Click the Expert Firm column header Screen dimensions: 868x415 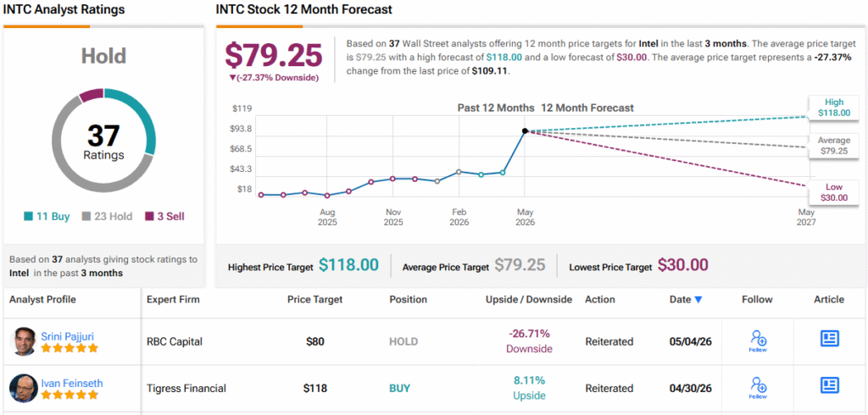click(173, 300)
